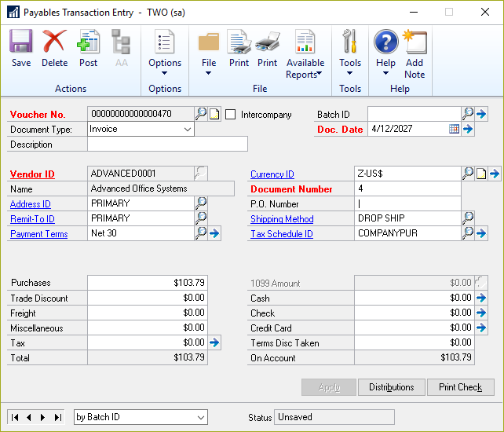Open the Doc. Date calendar picker
This screenshot has height=432, width=504.
tap(454, 129)
